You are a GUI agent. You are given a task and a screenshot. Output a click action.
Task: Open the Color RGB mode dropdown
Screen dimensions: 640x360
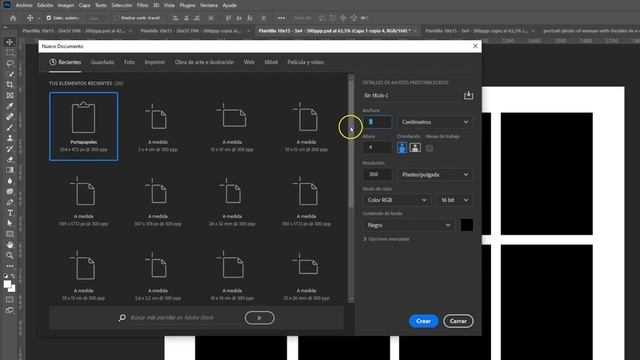point(396,200)
